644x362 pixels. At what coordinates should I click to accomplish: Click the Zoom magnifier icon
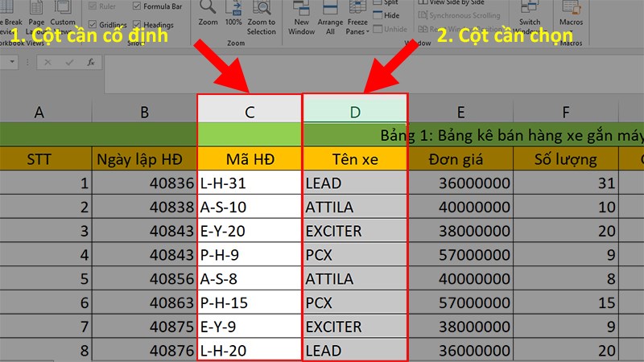click(208, 10)
